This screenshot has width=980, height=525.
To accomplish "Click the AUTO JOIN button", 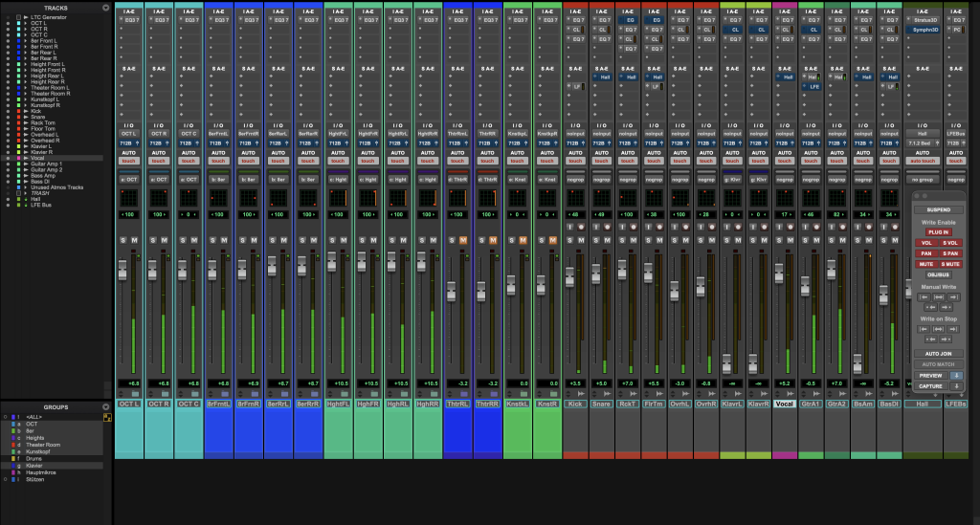I will [938, 354].
